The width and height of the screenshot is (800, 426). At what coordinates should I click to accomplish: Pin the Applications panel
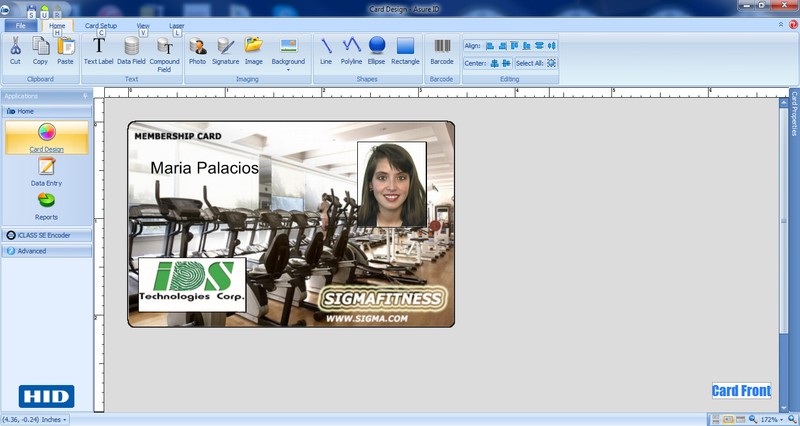85,96
